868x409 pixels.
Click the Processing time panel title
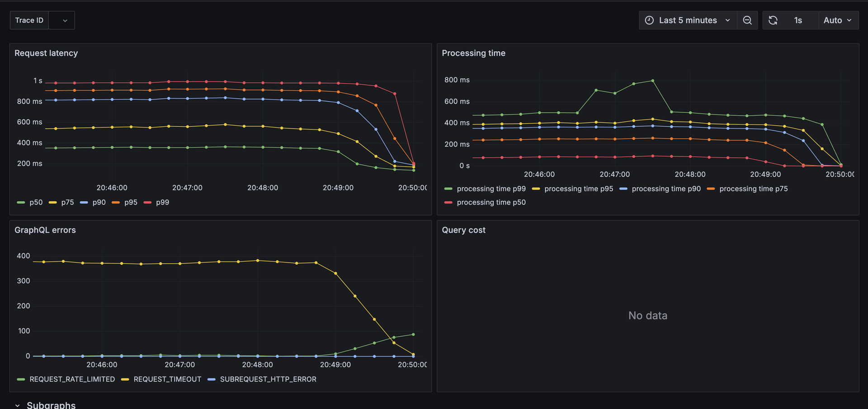click(x=473, y=53)
